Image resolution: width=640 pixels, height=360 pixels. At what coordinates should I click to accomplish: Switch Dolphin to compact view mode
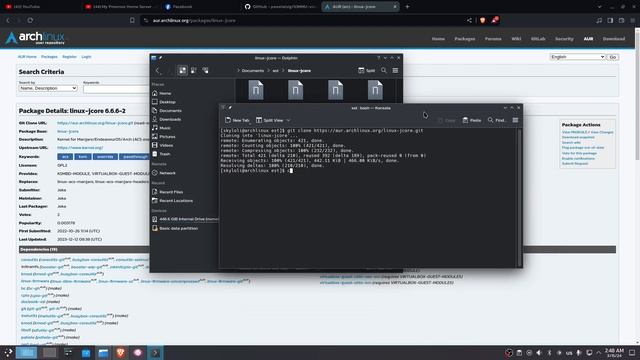pos(194,71)
